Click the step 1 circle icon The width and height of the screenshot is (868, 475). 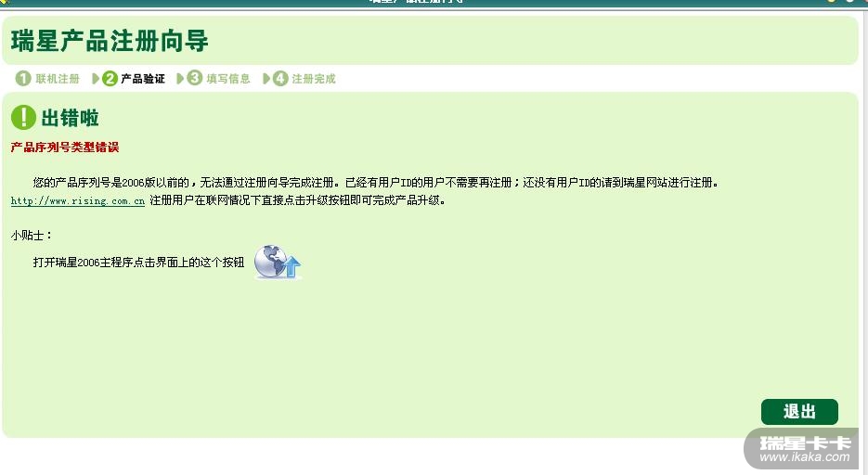(x=23, y=79)
